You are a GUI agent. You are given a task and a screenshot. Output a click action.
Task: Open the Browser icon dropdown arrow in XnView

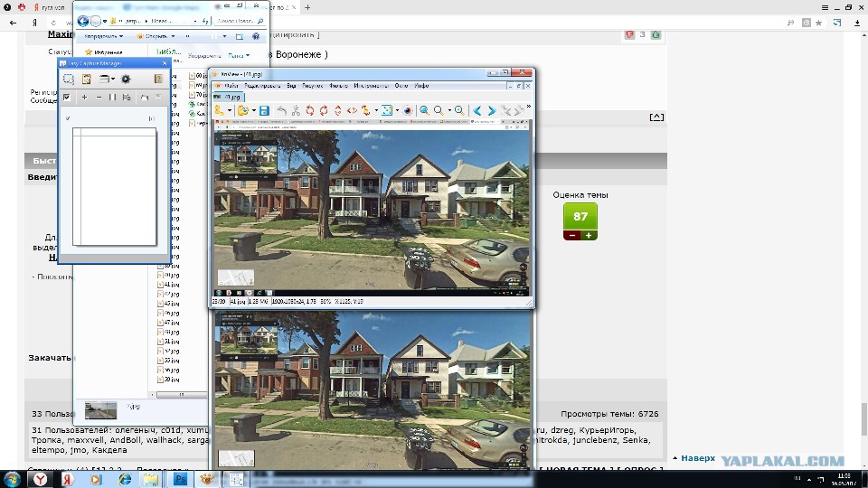(229, 110)
